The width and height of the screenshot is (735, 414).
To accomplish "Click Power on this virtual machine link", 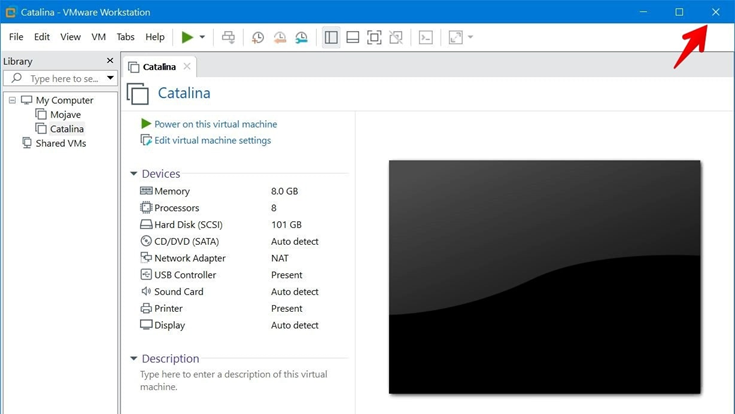I will tap(216, 124).
